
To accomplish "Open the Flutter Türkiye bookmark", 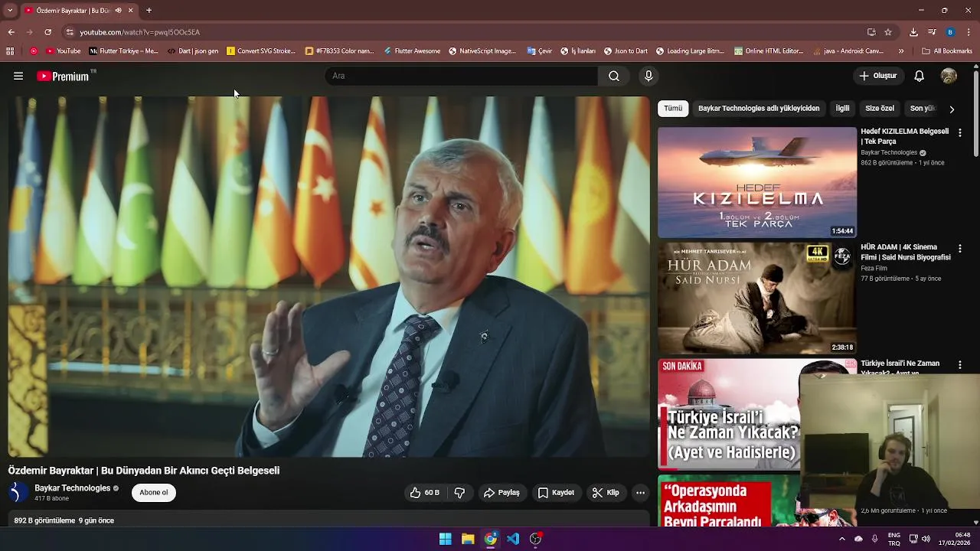I will point(124,51).
